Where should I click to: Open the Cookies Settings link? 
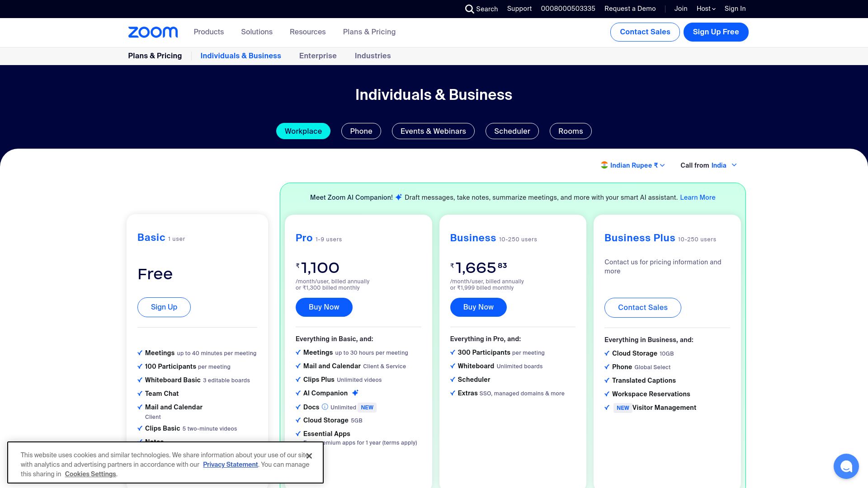pyautogui.click(x=90, y=474)
